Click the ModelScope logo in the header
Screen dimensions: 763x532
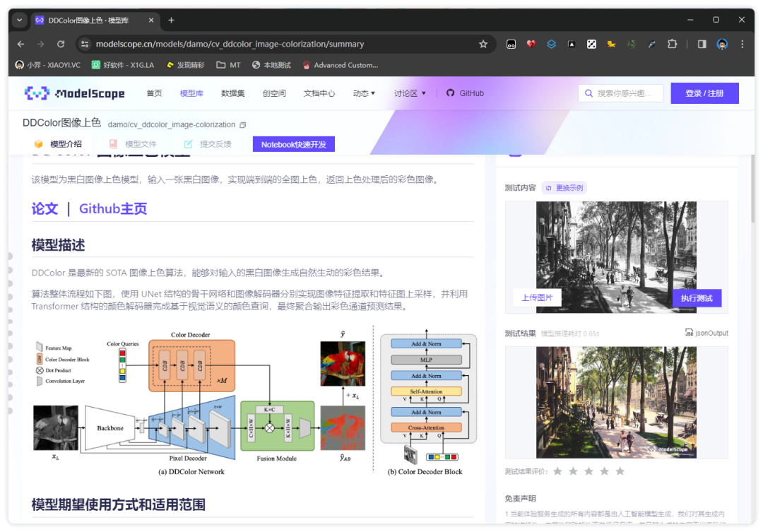pyautogui.click(x=74, y=93)
